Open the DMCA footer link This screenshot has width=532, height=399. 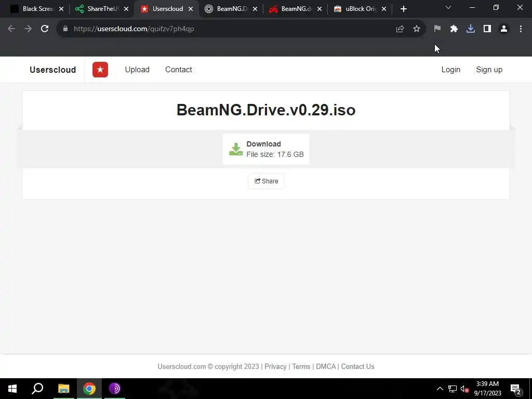click(x=325, y=366)
